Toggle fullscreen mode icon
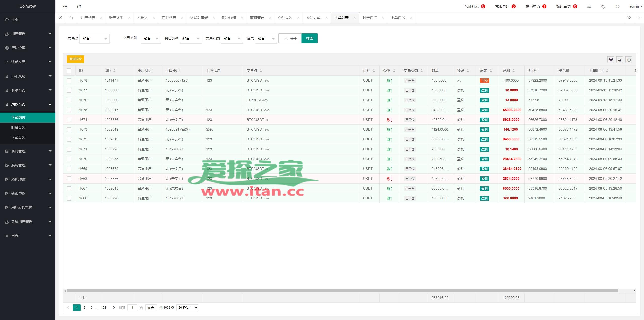The height and width of the screenshot is (320, 644). pos(617,7)
